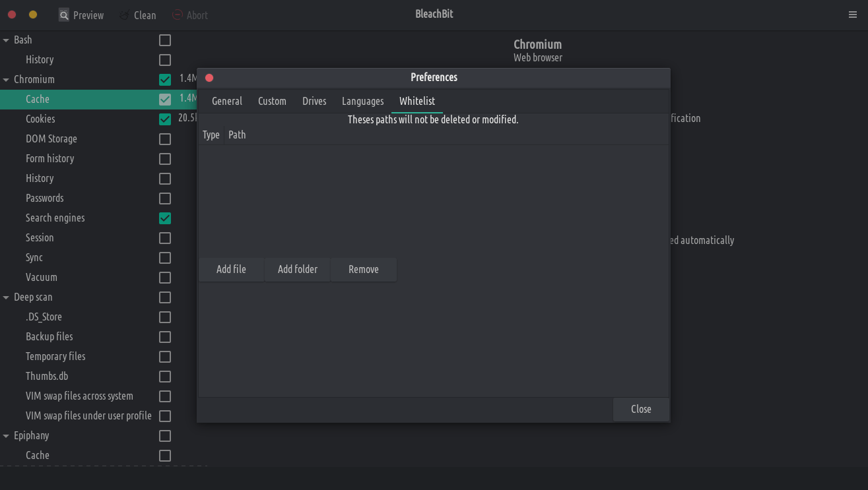Enable the Backup files checkbox
The image size is (868, 490).
coord(165,337)
